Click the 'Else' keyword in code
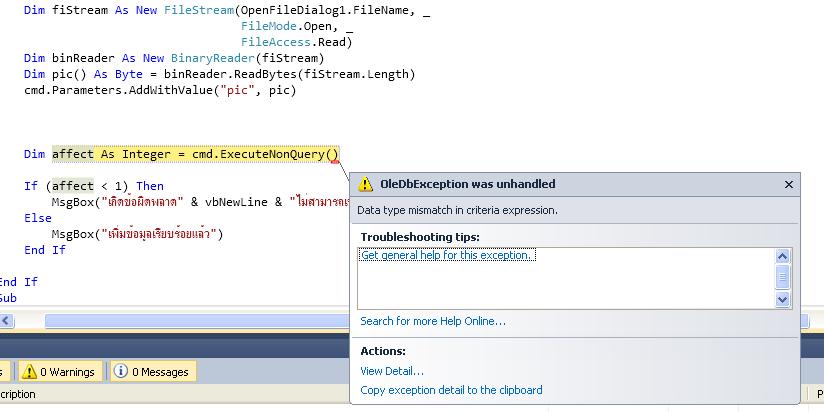The width and height of the screenshot is (824, 412). point(37,218)
